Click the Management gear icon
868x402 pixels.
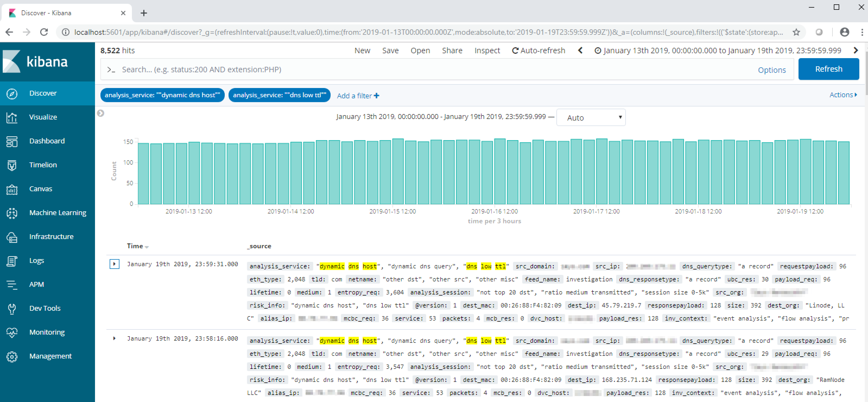click(12, 356)
